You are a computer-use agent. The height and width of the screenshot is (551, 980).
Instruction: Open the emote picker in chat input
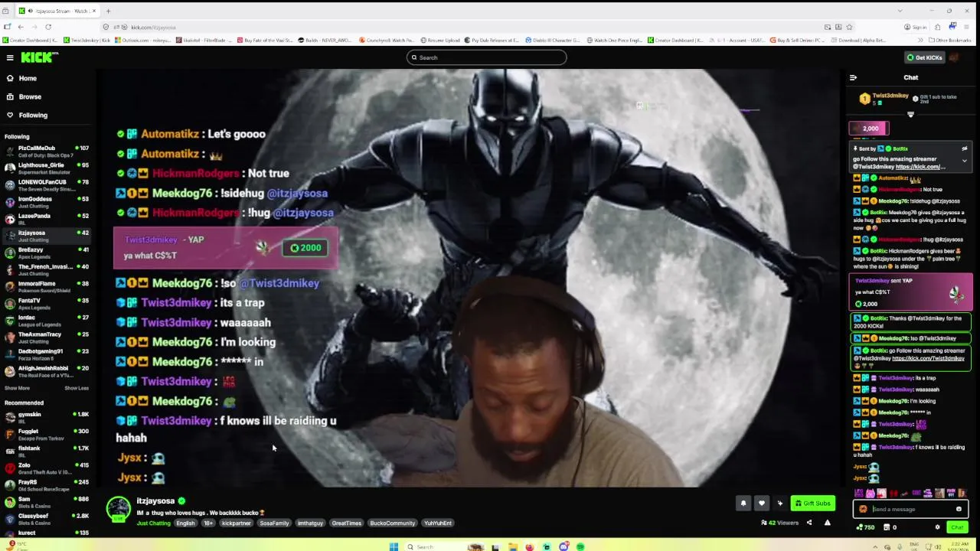tap(959, 509)
